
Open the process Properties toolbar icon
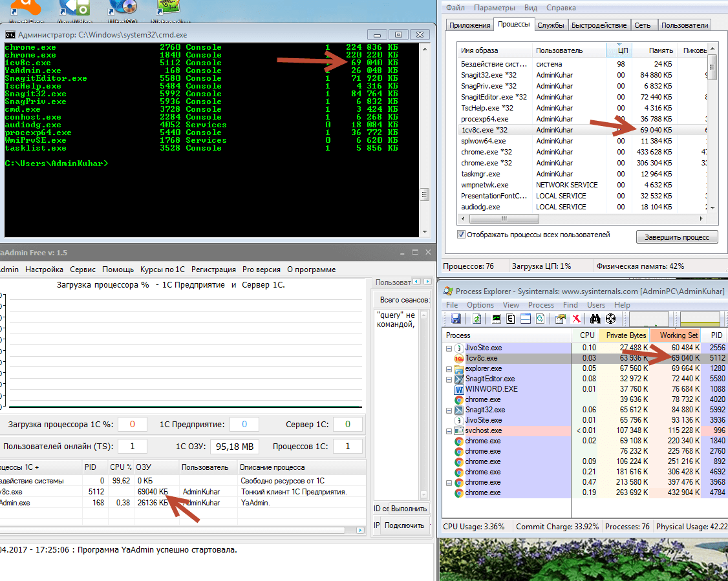point(560,319)
